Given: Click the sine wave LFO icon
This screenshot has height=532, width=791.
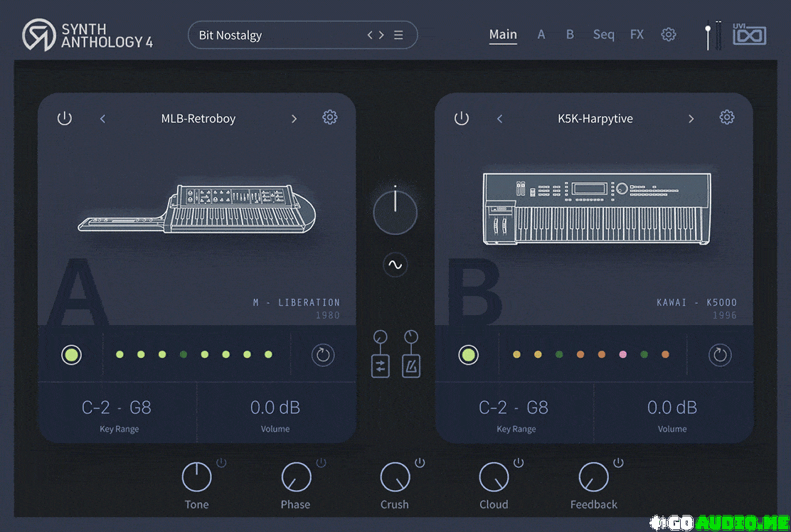Looking at the screenshot, I should tap(395, 265).
